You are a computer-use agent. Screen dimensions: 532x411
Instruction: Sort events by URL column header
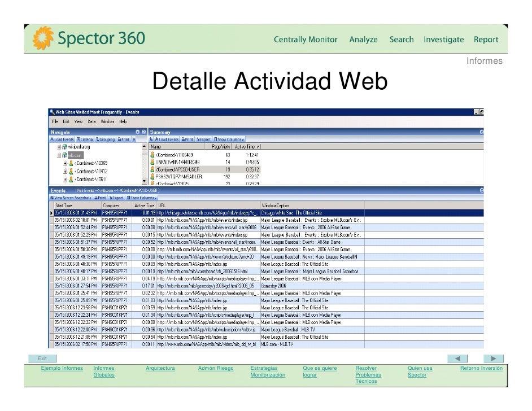208,205
